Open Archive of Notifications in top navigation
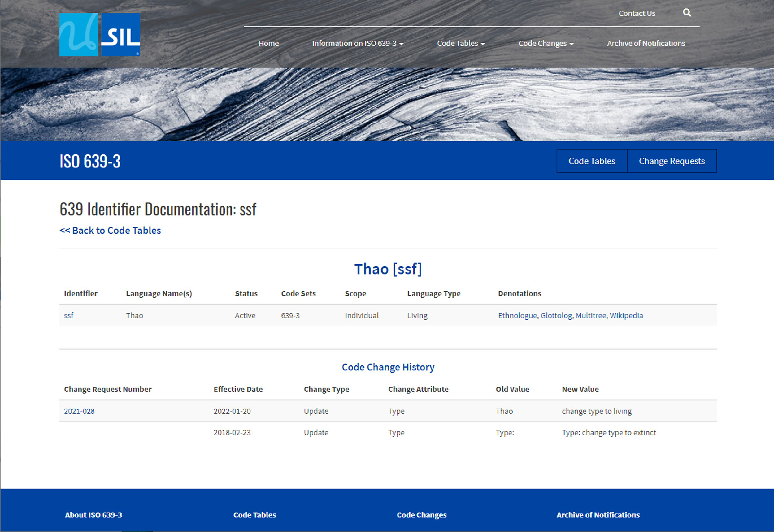The image size is (774, 532). point(646,43)
